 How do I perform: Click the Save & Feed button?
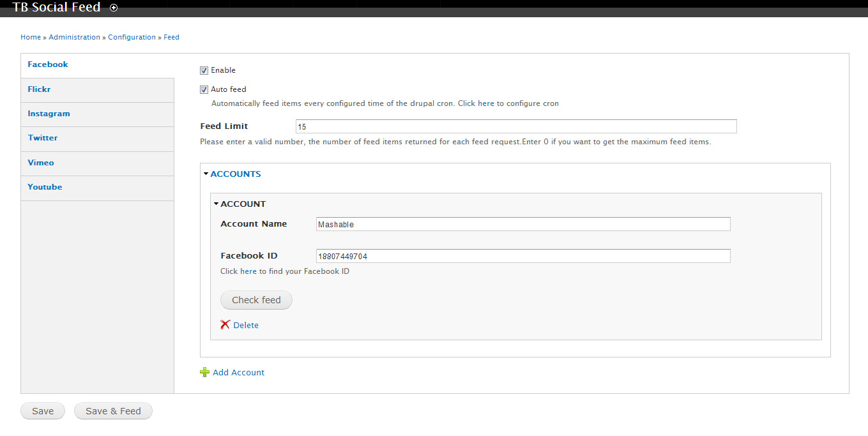click(x=113, y=411)
